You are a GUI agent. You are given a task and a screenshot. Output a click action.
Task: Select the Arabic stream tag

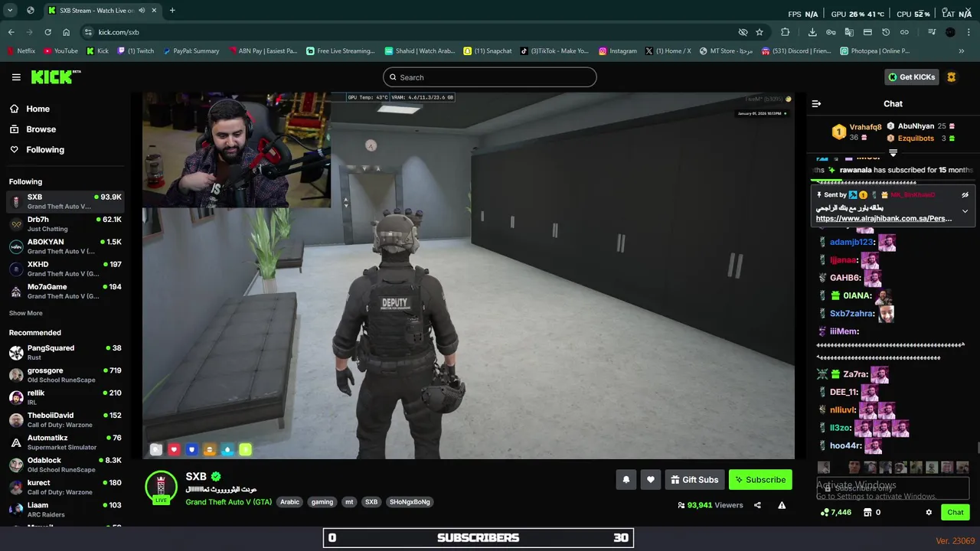[x=289, y=502]
